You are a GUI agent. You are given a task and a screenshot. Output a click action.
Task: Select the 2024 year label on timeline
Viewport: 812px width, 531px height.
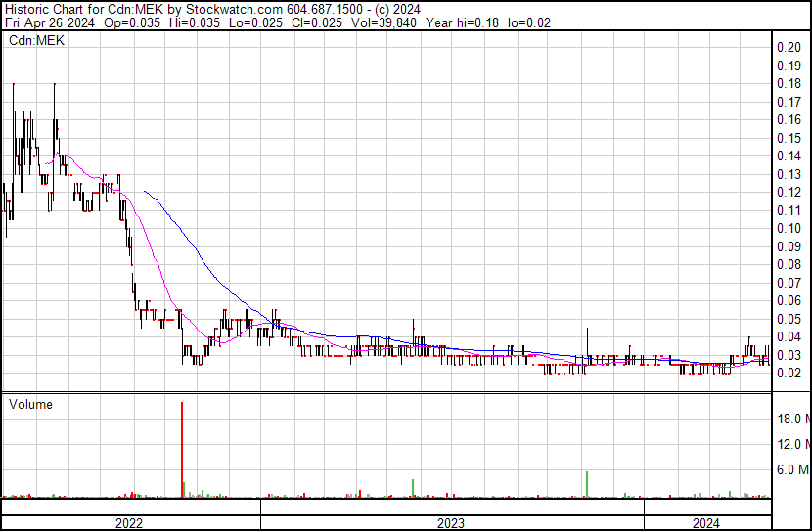click(x=705, y=523)
